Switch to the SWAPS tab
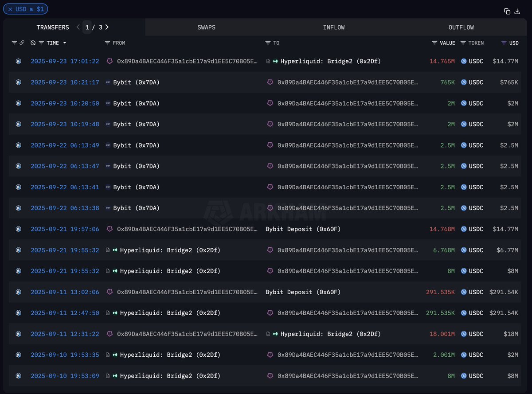 tap(207, 27)
